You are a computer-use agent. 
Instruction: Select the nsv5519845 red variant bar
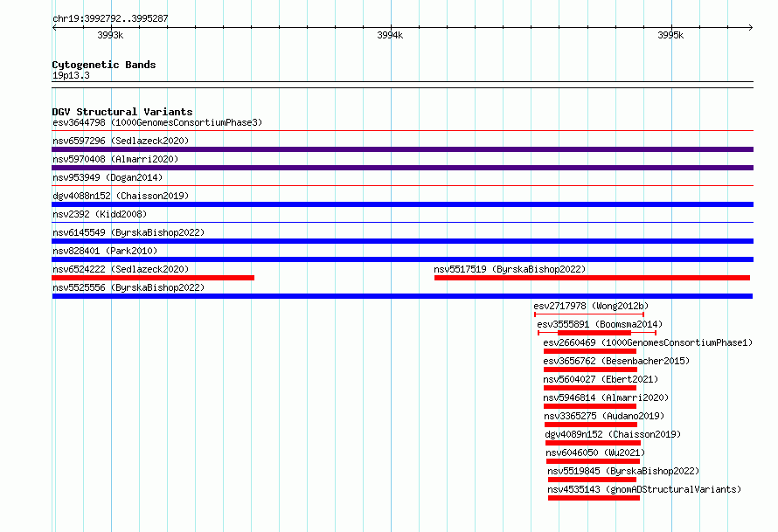pos(592,480)
